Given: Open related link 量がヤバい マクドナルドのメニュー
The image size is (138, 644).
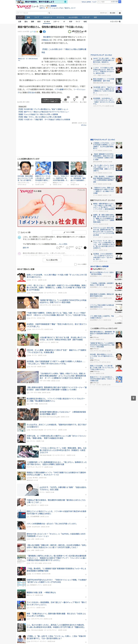Looking at the screenshot, I should pyautogui.click(x=43, y=112).
